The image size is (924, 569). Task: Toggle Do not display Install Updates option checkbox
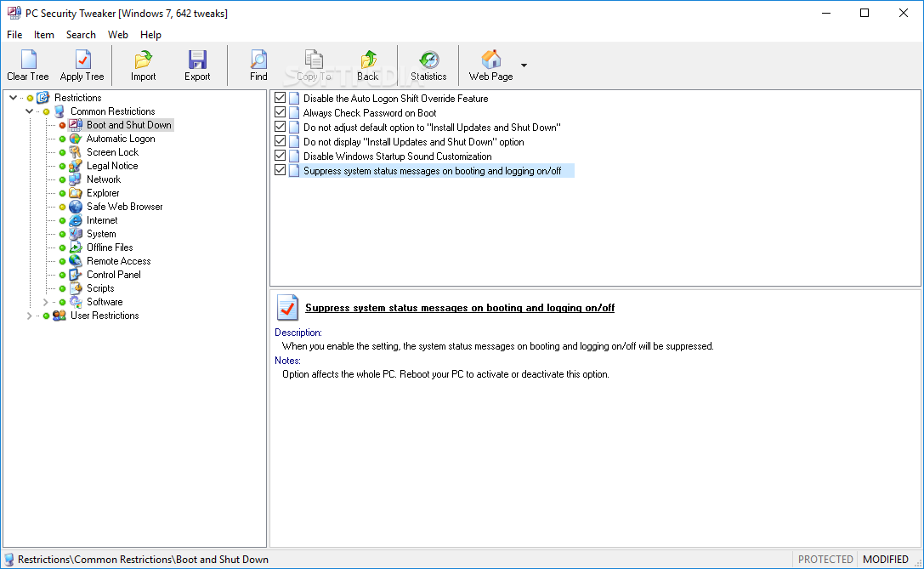pos(281,141)
